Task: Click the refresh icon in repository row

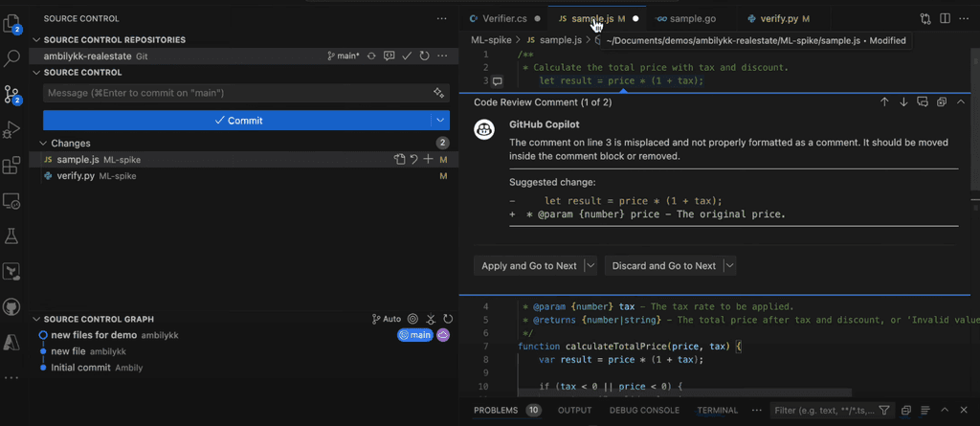Action: click(424, 56)
